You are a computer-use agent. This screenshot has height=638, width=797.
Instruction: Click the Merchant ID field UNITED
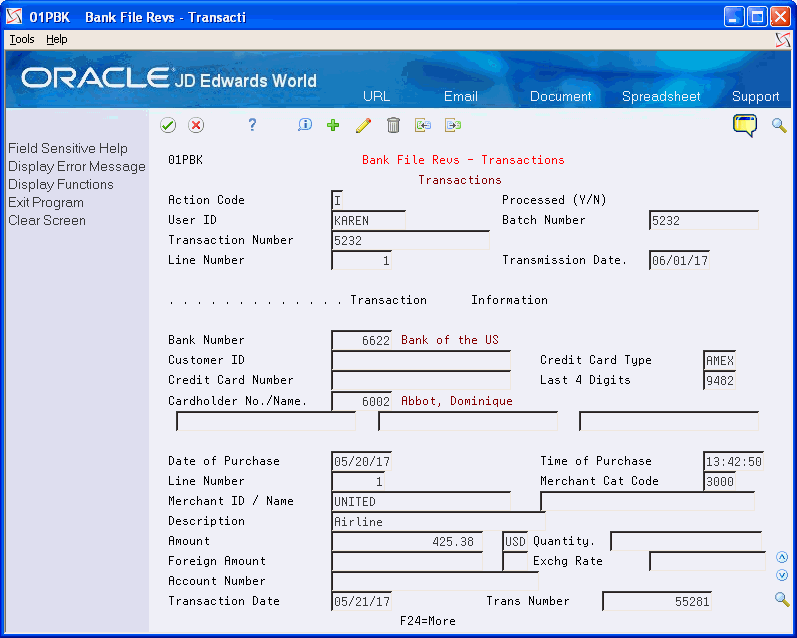421,501
